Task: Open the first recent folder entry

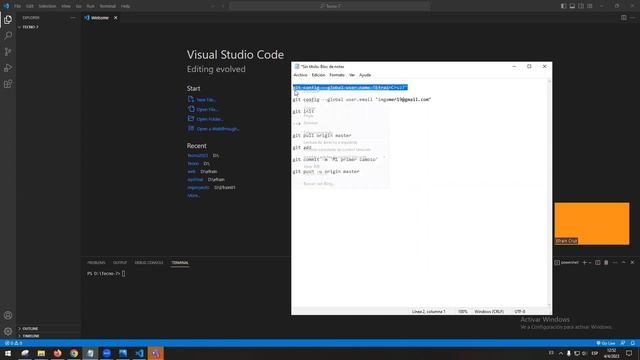Action: point(198,156)
